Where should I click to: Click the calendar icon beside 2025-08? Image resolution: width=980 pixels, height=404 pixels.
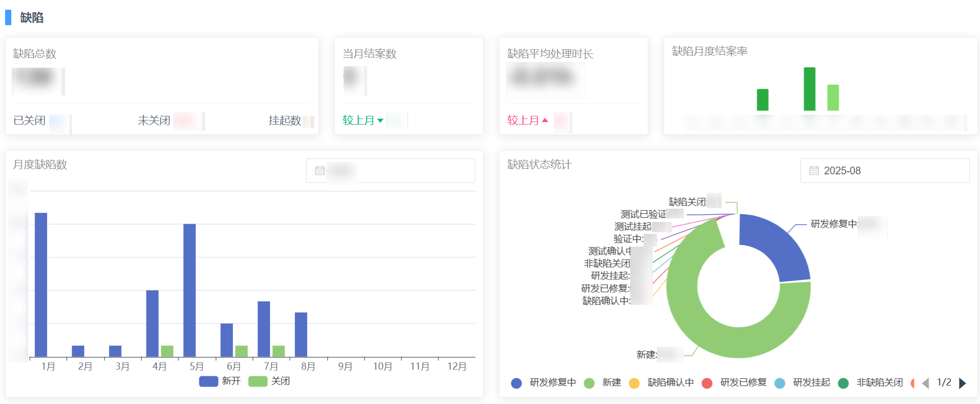[814, 171]
